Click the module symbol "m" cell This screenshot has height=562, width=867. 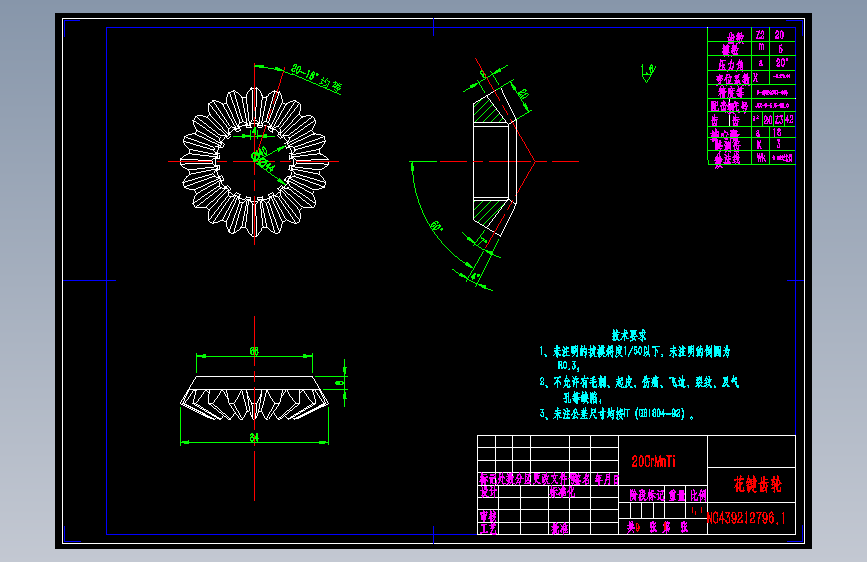761,48
